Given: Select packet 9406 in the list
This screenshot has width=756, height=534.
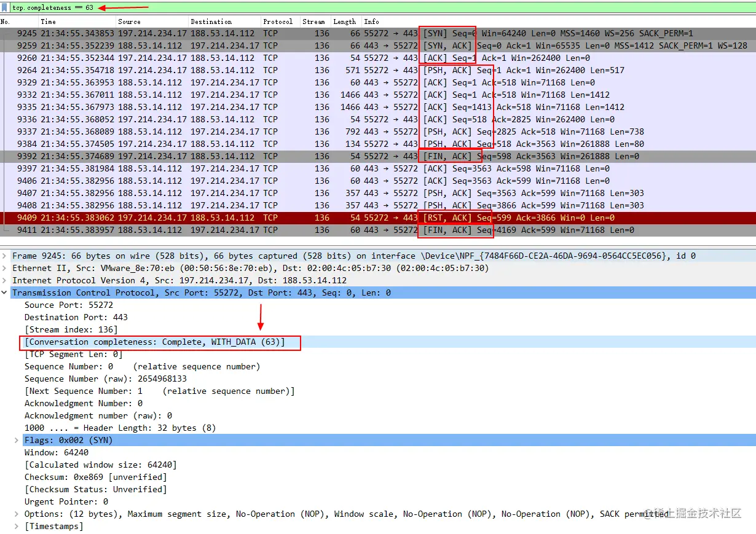Looking at the screenshot, I should click(x=378, y=181).
